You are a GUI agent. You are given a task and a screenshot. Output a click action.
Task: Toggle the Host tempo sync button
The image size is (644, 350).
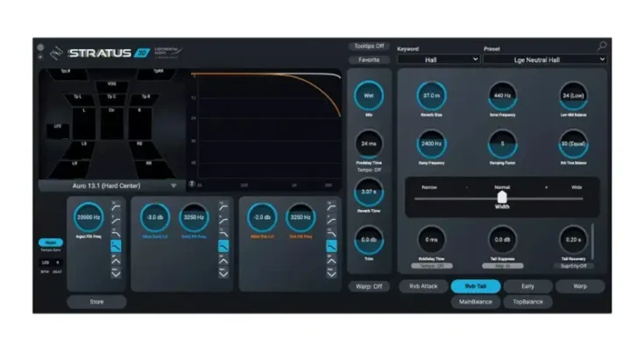tap(50, 242)
